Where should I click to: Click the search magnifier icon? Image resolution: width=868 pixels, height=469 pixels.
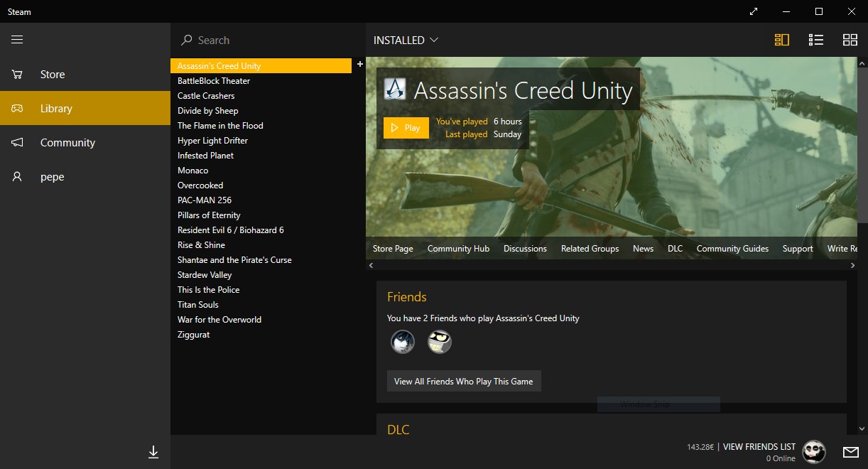pyautogui.click(x=187, y=41)
